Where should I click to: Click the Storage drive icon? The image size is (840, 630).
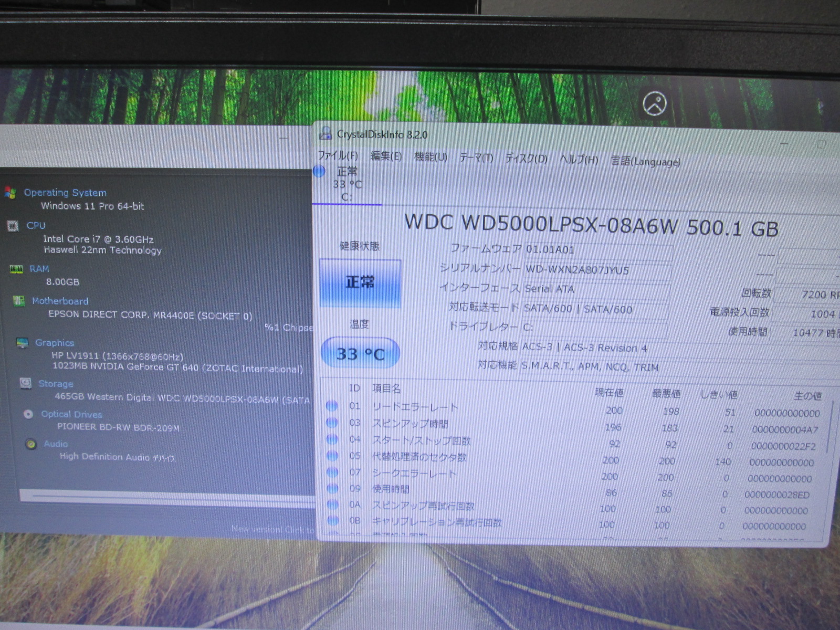(x=25, y=383)
